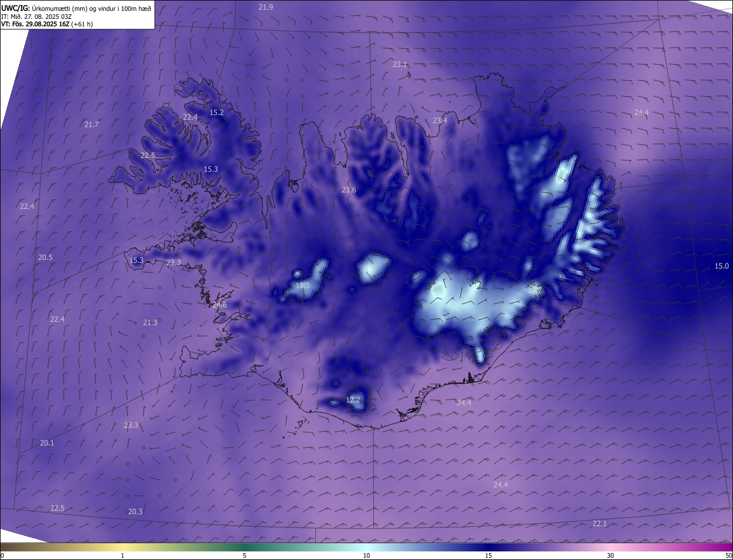733x560 pixels.
Task: Click the 20.1 value label
Action: click(47, 443)
